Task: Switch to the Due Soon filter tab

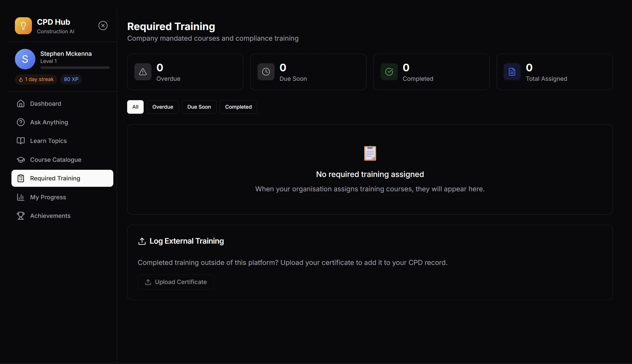Action: coord(199,107)
